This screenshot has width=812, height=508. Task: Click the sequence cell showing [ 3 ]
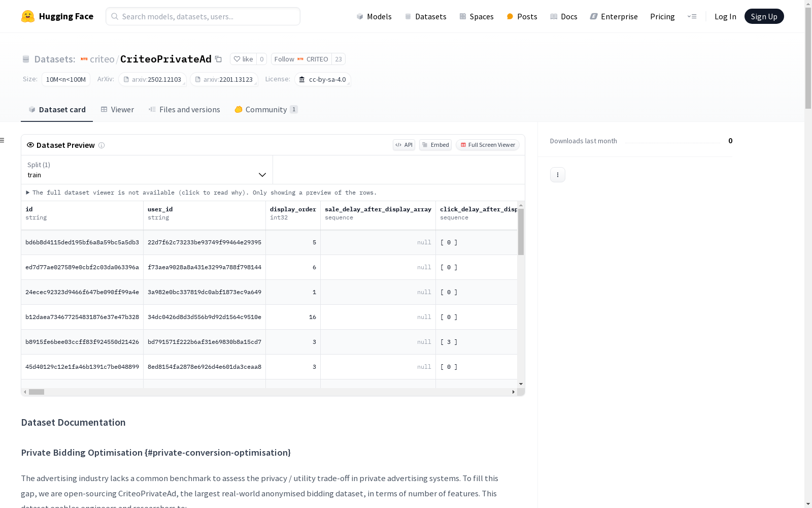[477, 342]
